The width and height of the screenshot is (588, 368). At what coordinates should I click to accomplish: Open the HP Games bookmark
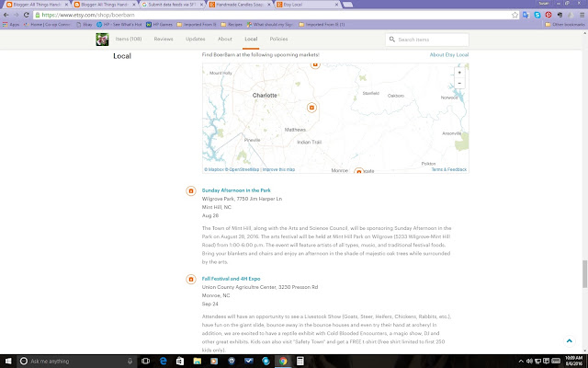(x=159, y=25)
